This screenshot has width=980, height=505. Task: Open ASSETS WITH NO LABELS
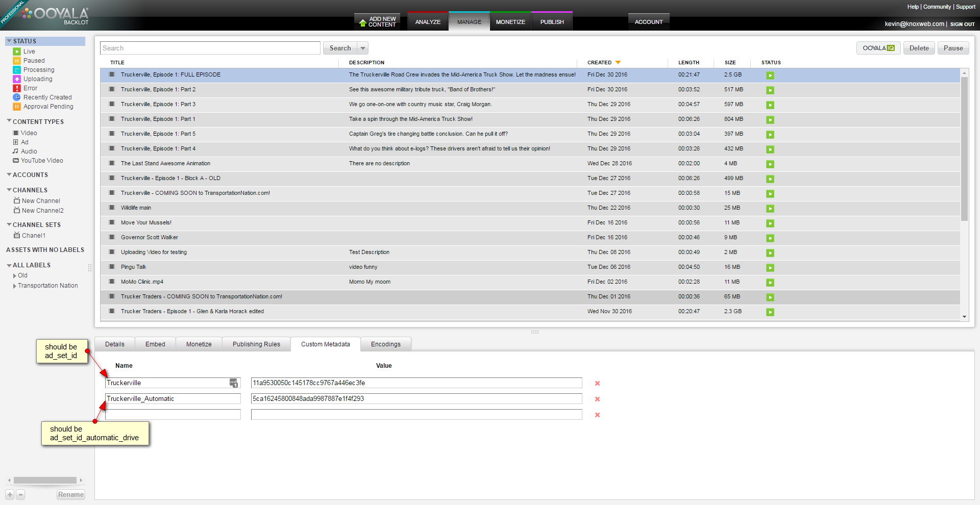pos(45,250)
